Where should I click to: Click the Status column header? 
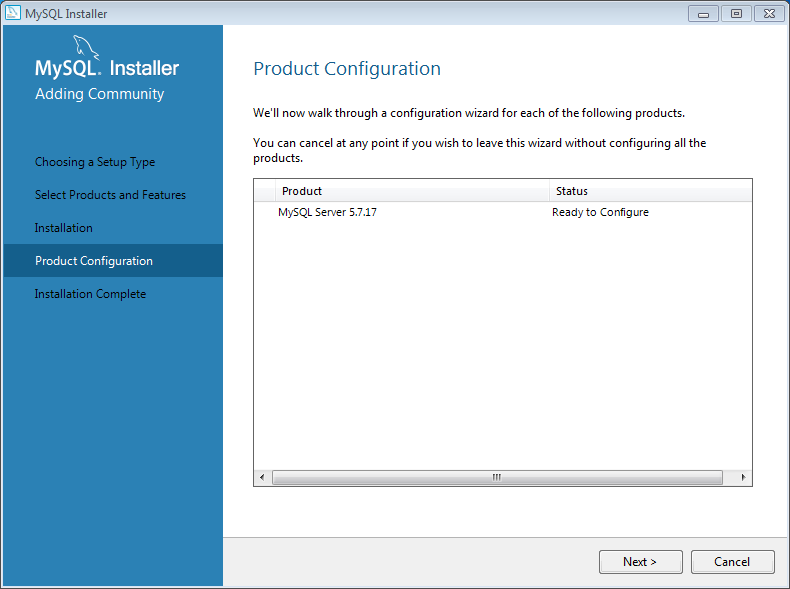pos(650,191)
